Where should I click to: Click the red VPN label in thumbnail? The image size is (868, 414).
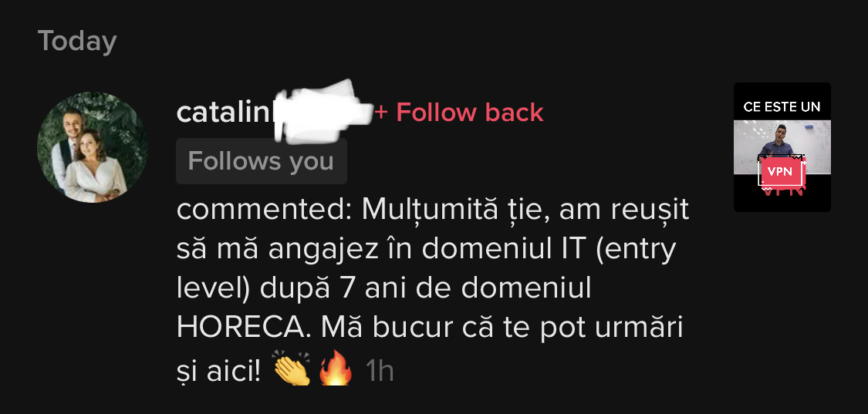tap(780, 172)
